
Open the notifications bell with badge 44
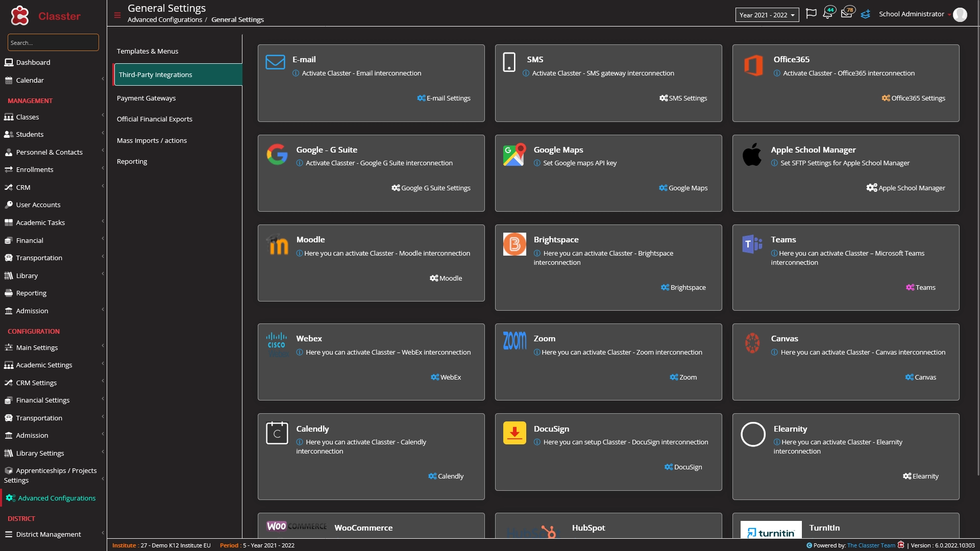pyautogui.click(x=828, y=13)
